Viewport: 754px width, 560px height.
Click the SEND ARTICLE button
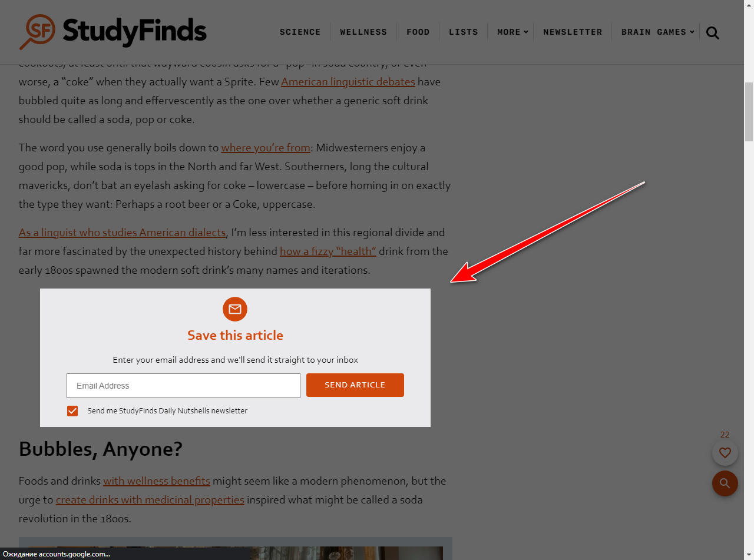click(x=355, y=385)
